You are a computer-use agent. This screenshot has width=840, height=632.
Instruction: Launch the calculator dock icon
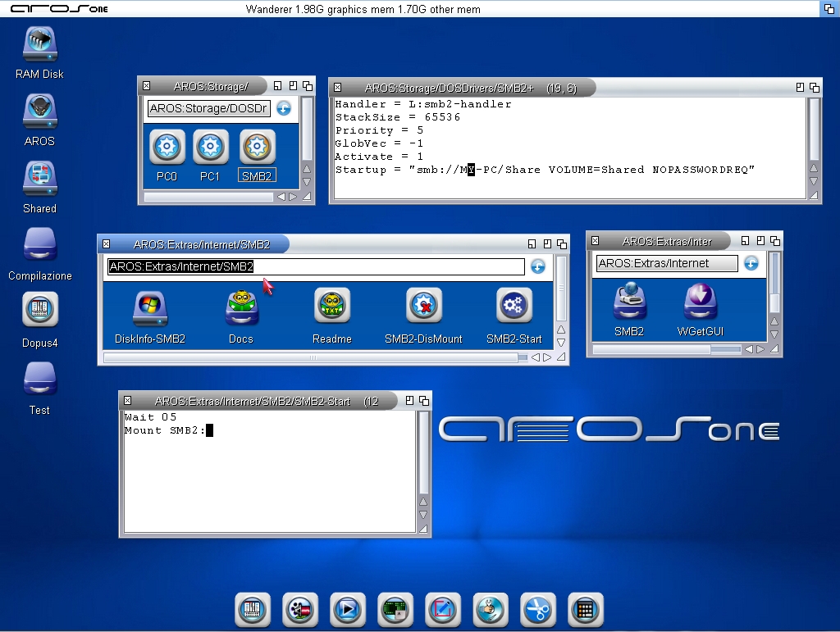[586, 610]
